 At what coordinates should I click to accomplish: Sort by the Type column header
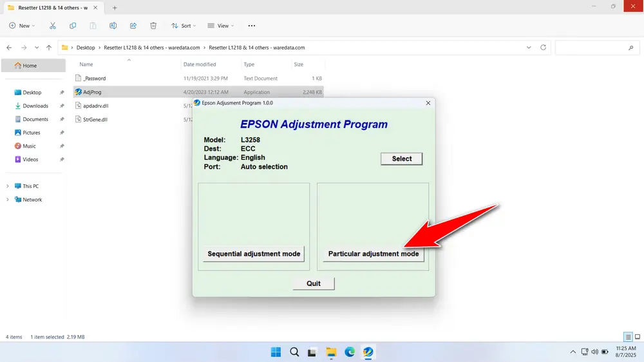coord(249,64)
